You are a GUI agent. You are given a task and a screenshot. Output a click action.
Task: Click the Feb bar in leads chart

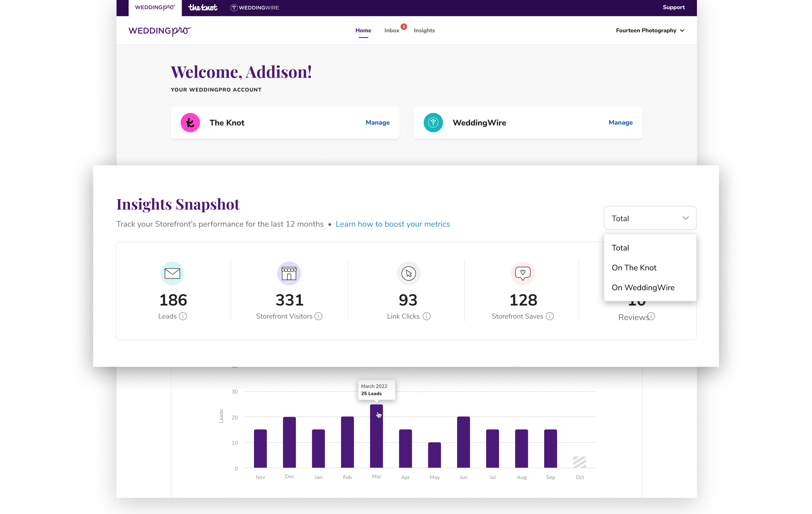tap(347, 442)
